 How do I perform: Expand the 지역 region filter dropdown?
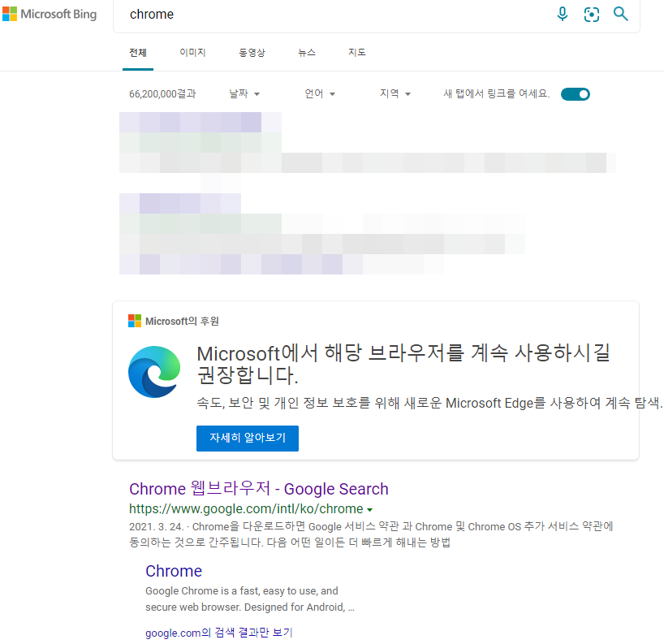[395, 93]
